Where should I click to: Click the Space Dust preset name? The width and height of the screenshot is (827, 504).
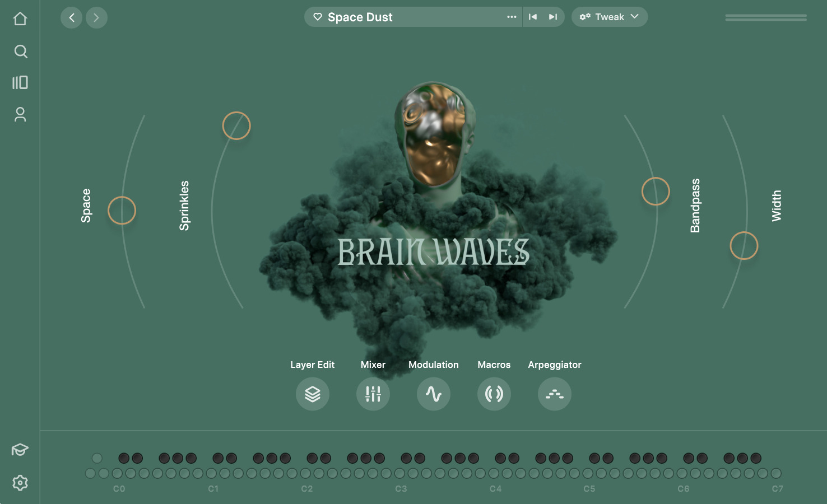point(360,17)
